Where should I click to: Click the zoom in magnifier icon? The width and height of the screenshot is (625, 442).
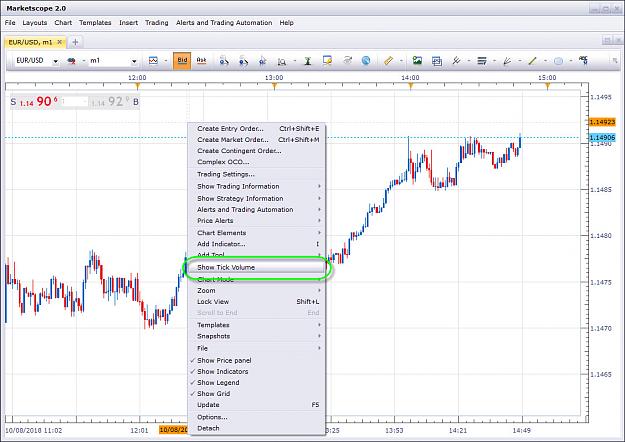click(224, 61)
